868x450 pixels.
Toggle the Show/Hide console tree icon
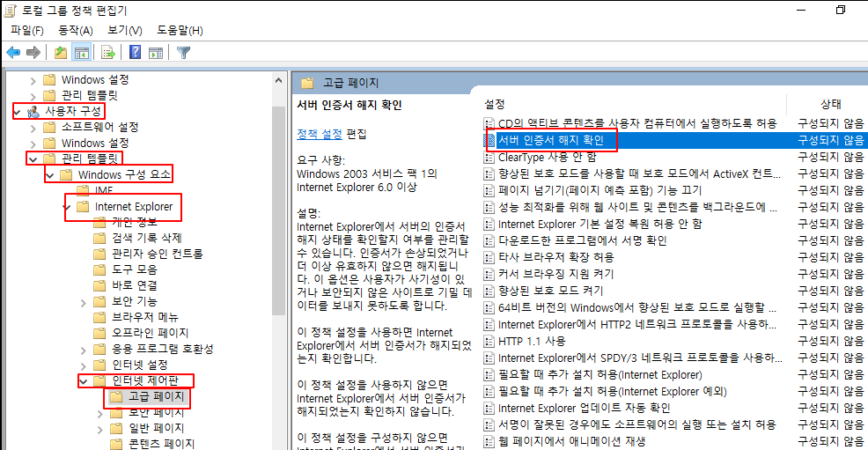(x=81, y=53)
